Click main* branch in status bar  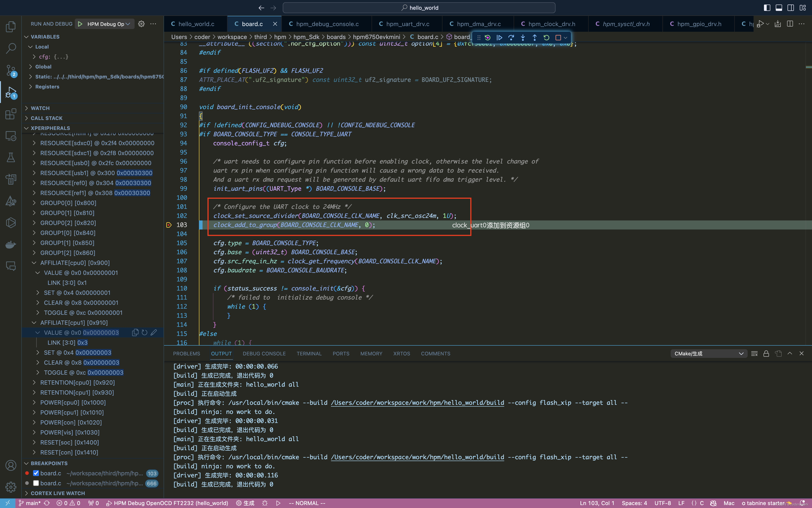(x=29, y=503)
